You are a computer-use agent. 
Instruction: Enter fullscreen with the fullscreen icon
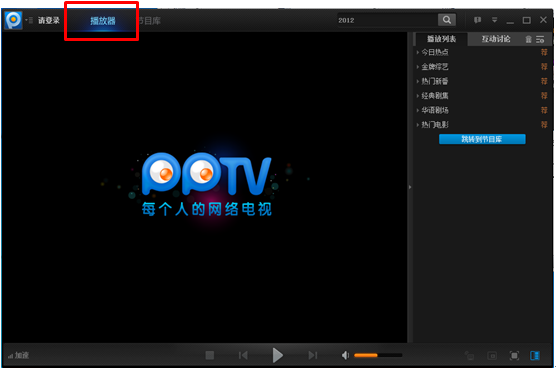(514, 355)
